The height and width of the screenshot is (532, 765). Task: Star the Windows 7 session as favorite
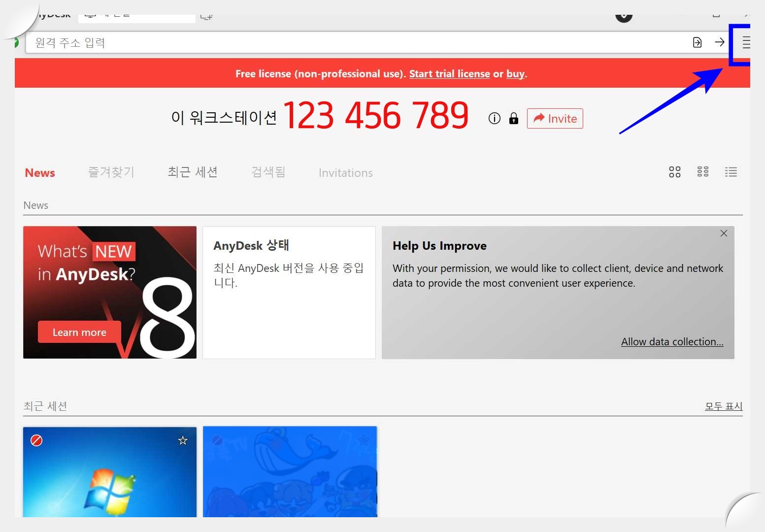click(x=183, y=440)
